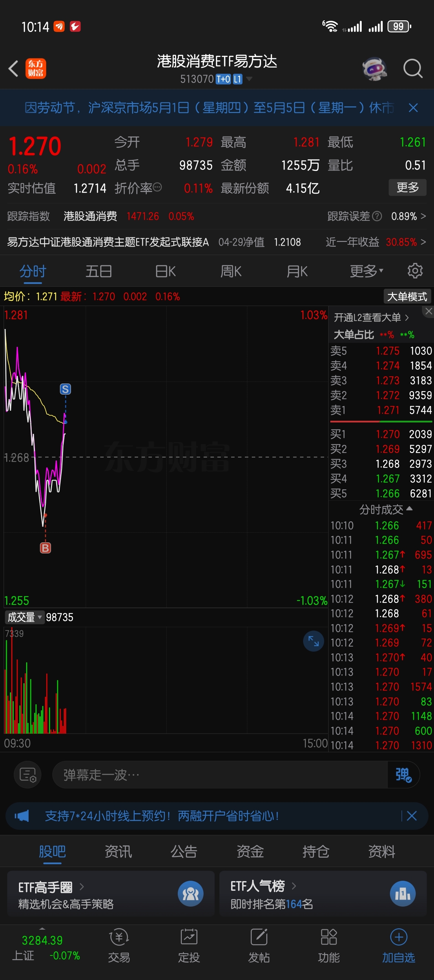Open 开通L2查看大单 link
Image resolution: width=434 pixels, height=980 pixels.
[371, 317]
